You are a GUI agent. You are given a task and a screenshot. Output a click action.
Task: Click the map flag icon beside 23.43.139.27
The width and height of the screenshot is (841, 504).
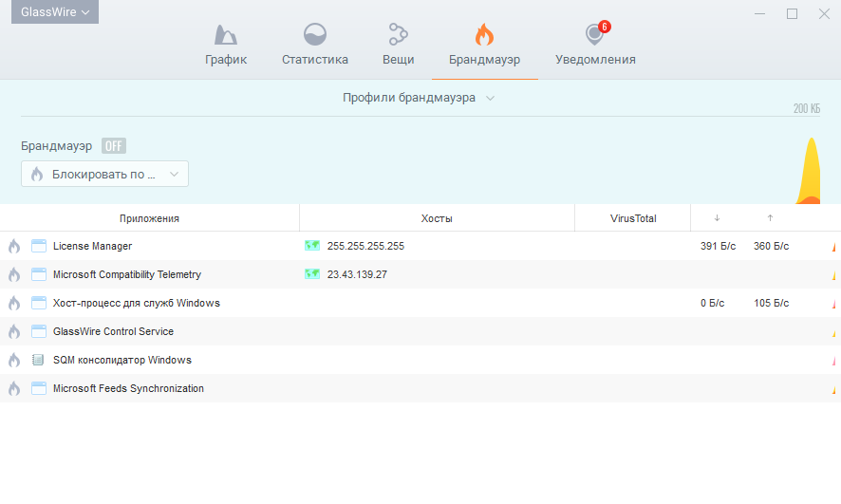pos(312,273)
